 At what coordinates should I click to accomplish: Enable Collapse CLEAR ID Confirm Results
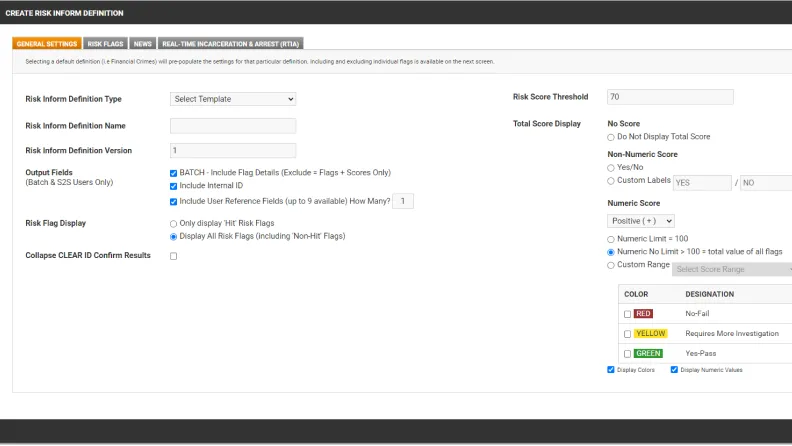(174, 256)
